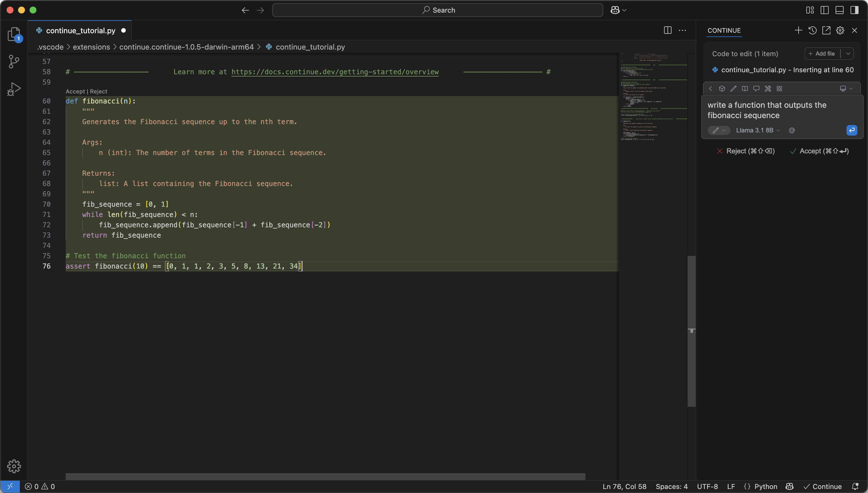This screenshot has width=868, height=493.
Task: Change indentation via Spaces: 4
Action: pos(672,487)
